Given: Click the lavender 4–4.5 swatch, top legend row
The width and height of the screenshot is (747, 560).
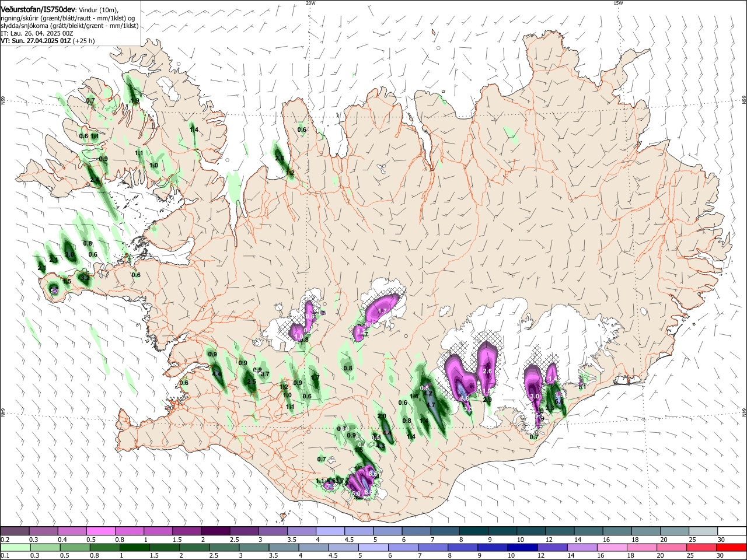Looking at the screenshot, I should (x=330, y=531).
